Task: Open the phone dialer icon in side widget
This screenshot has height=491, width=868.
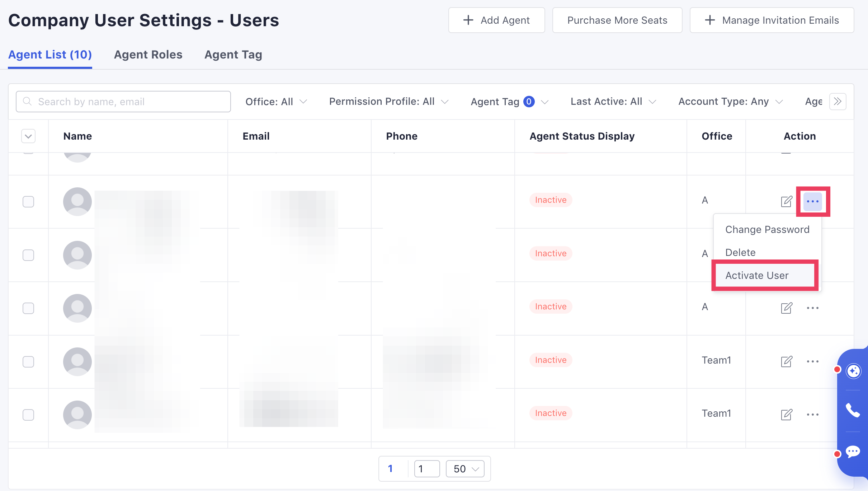Action: coord(853,410)
